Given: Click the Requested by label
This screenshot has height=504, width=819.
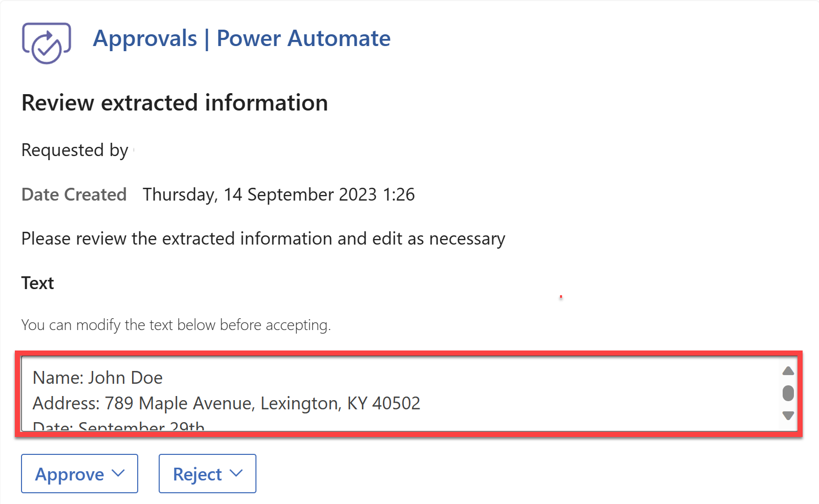Looking at the screenshot, I should pyautogui.click(x=75, y=150).
